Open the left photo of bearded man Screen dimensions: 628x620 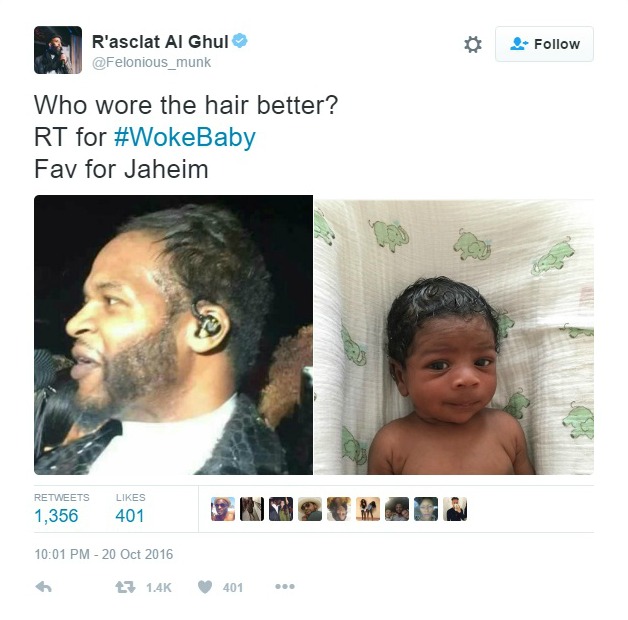(173, 335)
